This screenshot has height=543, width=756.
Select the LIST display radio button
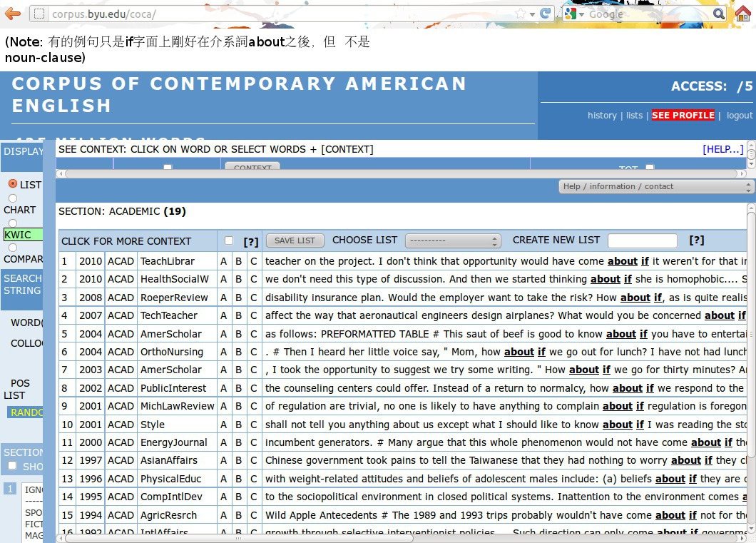point(13,183)
